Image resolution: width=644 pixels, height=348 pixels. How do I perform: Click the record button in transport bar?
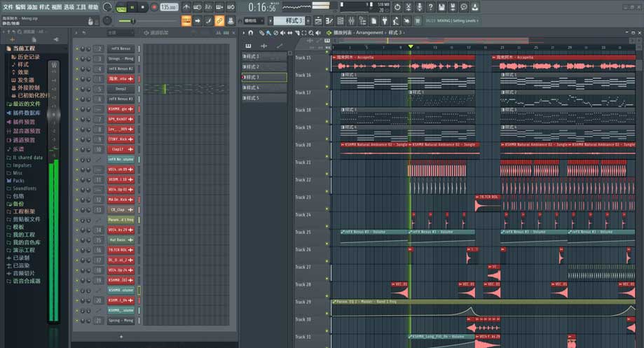pyautogui.click(x=153, y=7)
